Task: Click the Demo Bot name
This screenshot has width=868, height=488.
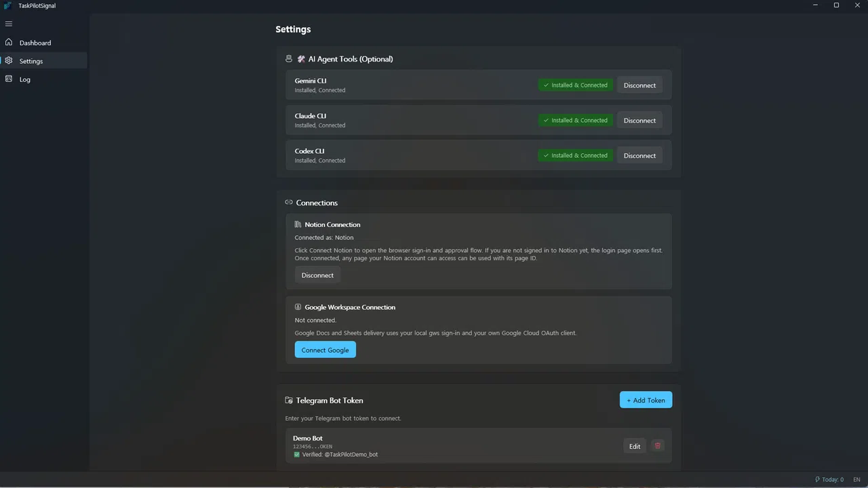Action: tap(308, 439)
